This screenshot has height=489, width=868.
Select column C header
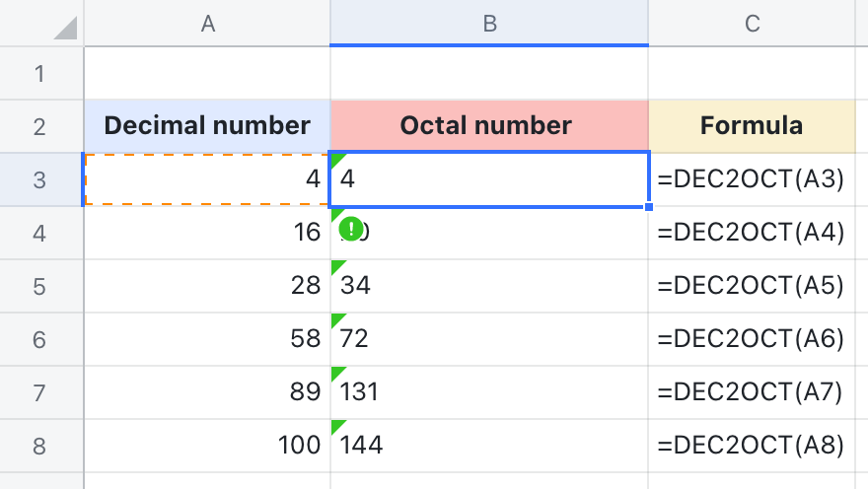[x=752, y=24]
